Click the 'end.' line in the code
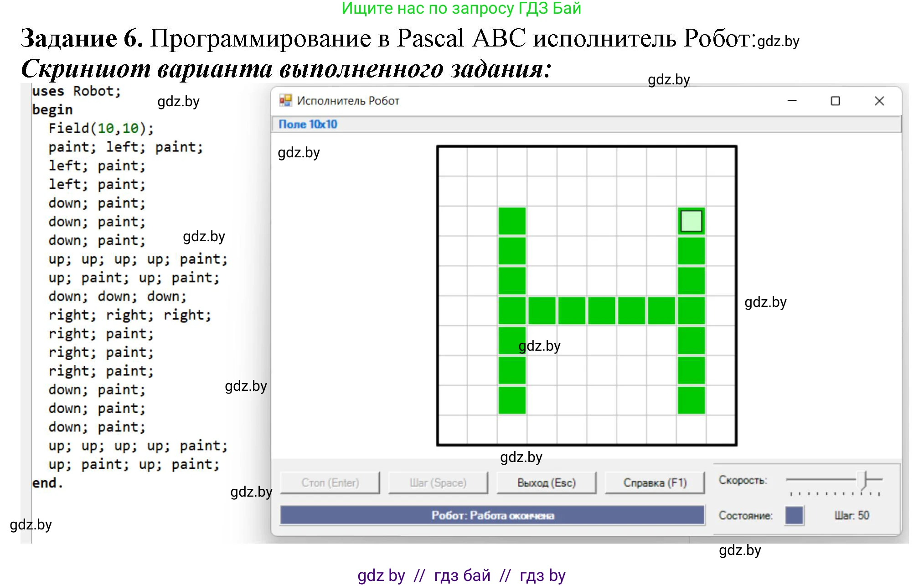 (47, 483)
